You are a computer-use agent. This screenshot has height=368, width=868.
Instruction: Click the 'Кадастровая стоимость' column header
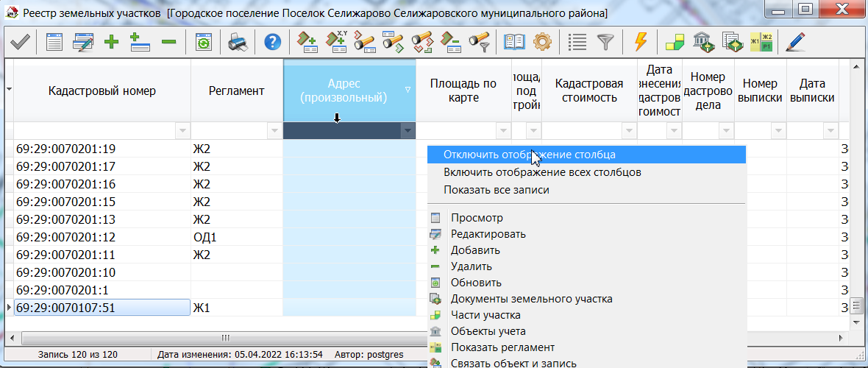click(588, 91)
